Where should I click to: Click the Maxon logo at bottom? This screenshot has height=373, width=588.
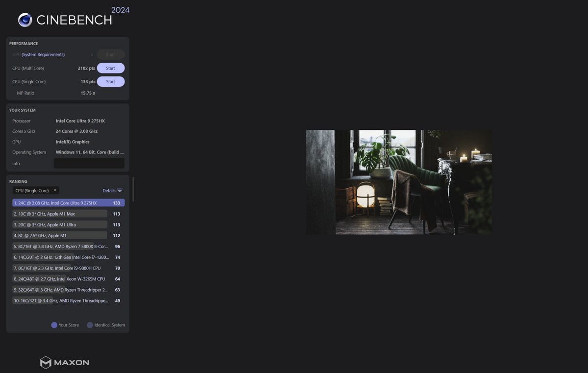pos(65,363)
